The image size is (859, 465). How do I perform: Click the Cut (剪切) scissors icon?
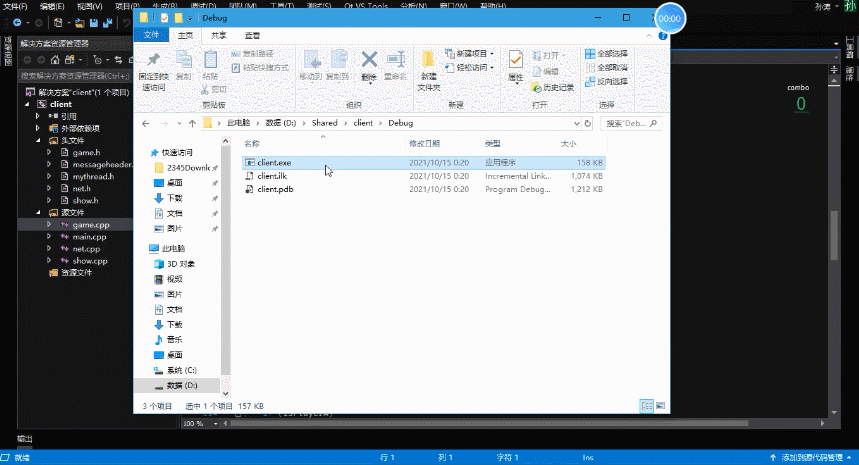[x=205, y=89]
